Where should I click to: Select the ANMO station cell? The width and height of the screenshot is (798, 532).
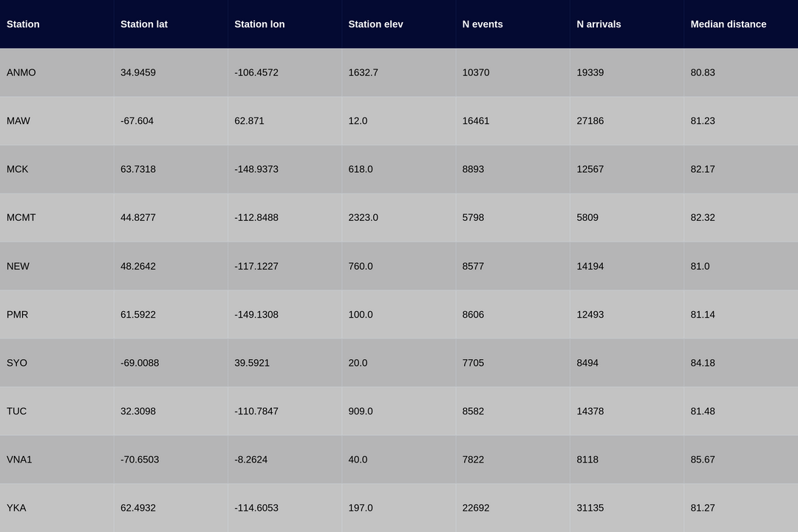tap(21, 72)
